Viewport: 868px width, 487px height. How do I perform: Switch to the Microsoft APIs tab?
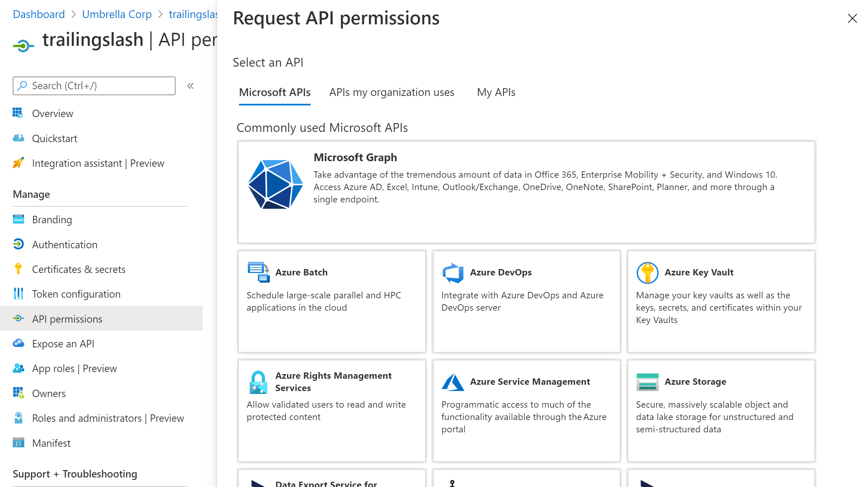click(x=274, y=92)
